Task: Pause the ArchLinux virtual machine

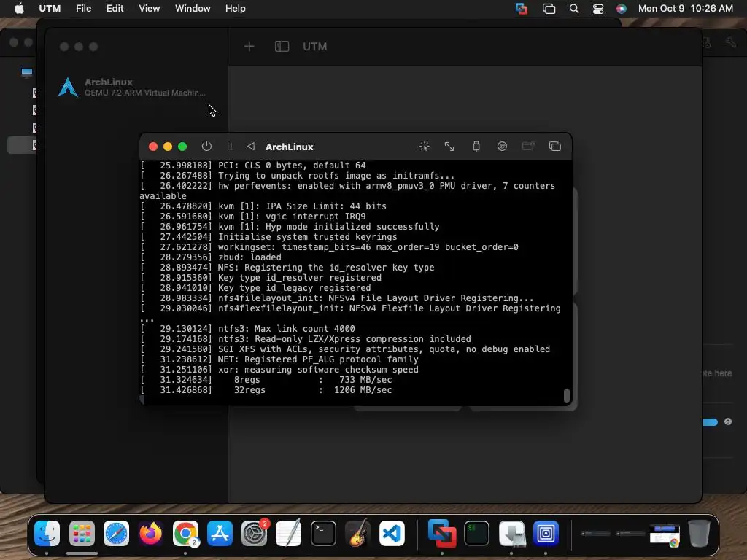Action: click(x=229, y=146)
